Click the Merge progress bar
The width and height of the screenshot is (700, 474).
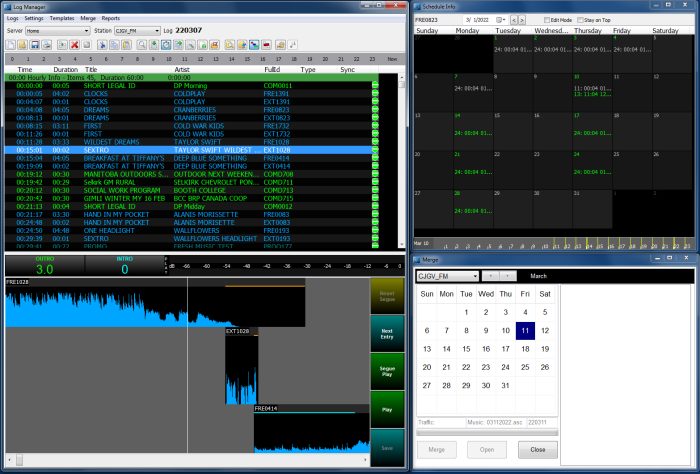(487, 432)
